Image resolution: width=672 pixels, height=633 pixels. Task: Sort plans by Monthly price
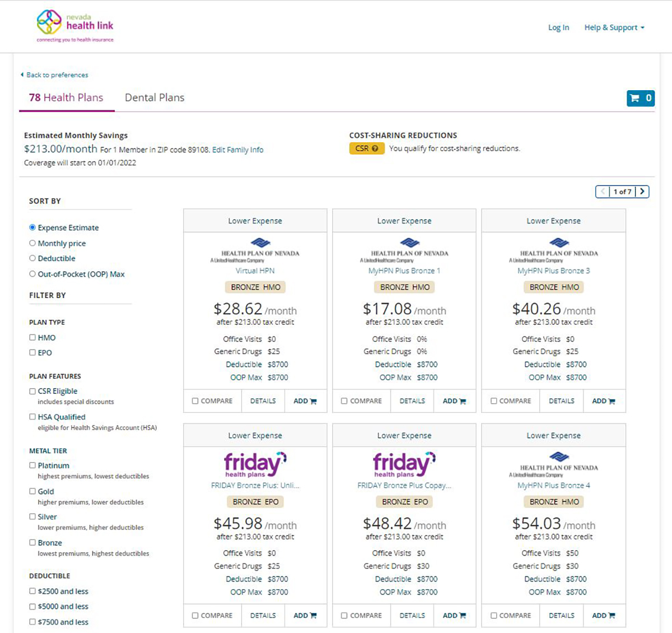tap(32, 243)
